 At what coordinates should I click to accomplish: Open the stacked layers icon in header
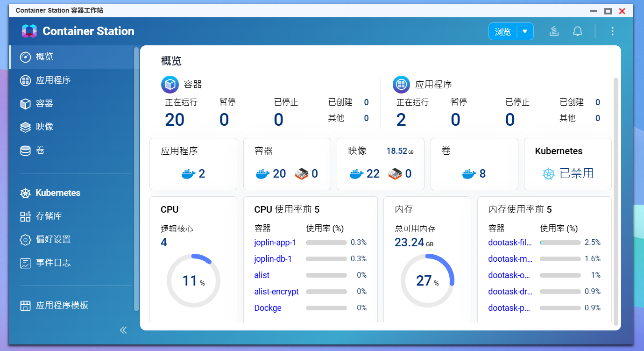point(554,31)
